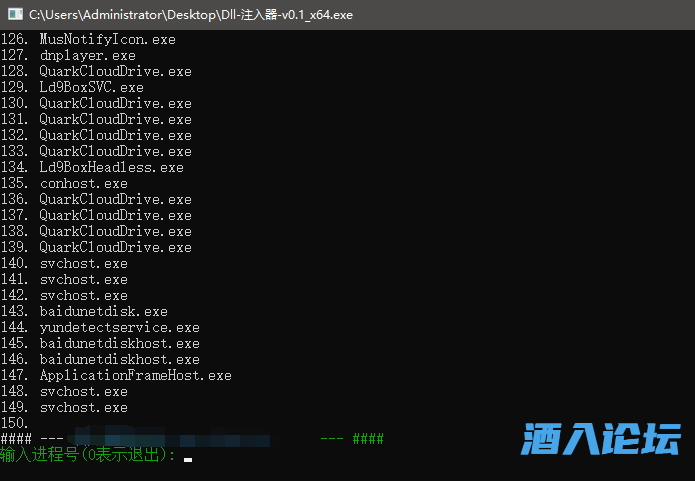This screenshot has height=481, width=695.
Task: Click the input cursor after the process prompt
Action: [x=188, y=458]
